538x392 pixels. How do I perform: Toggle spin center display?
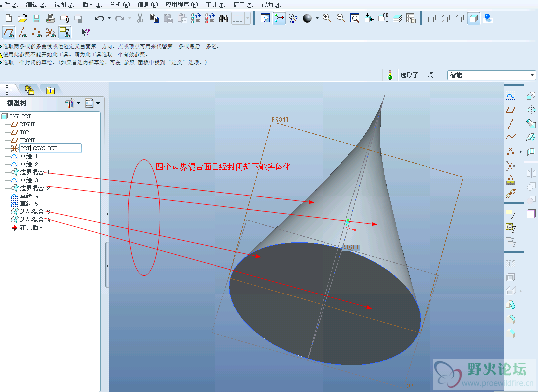click(279, 18)
